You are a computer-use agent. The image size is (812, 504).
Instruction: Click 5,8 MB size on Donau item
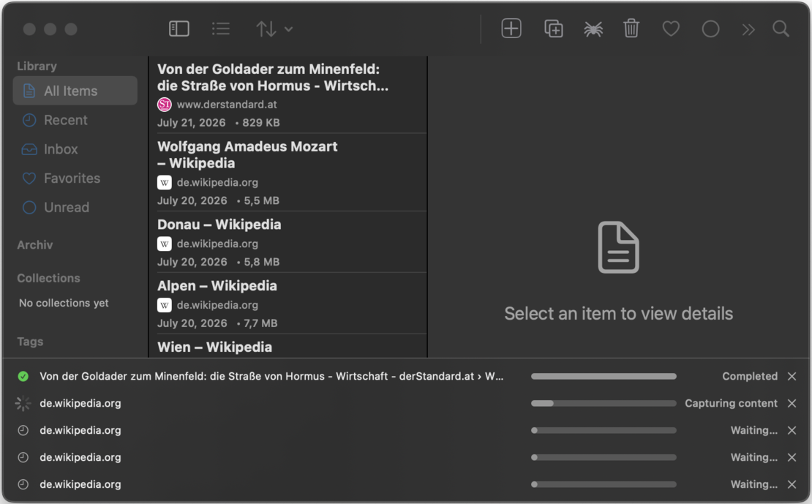(x=261, y=262)
